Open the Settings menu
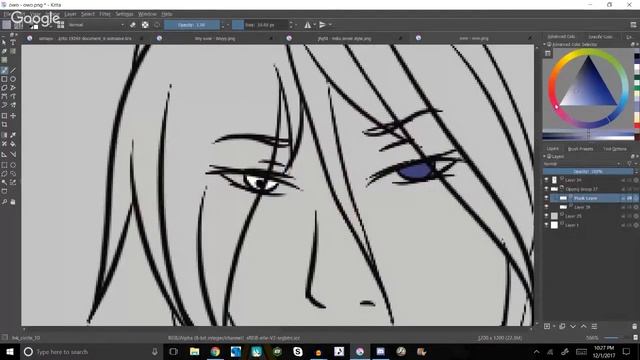 124,14
